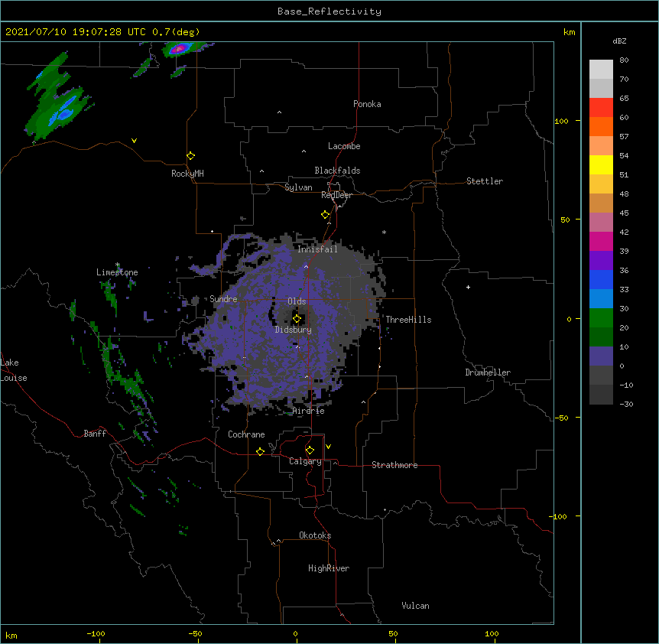Screen dimensions: 659x644
Task: Click the Drumheller label
Action: (488, 372)
